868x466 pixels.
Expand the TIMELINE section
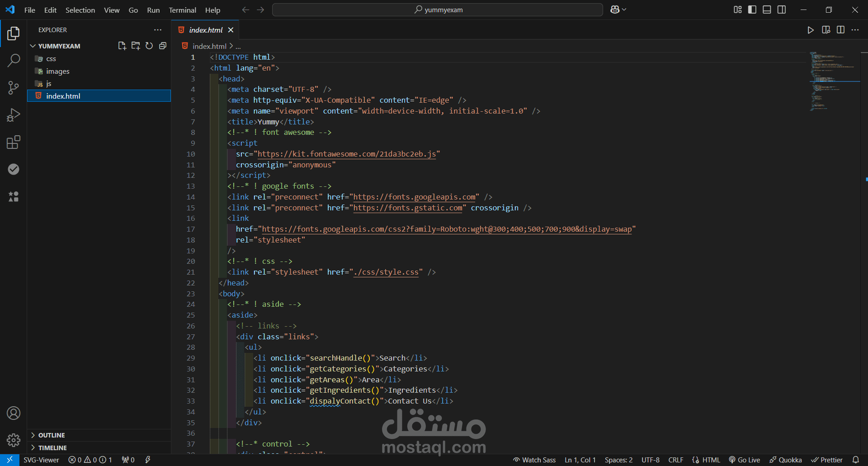[52, 448]
